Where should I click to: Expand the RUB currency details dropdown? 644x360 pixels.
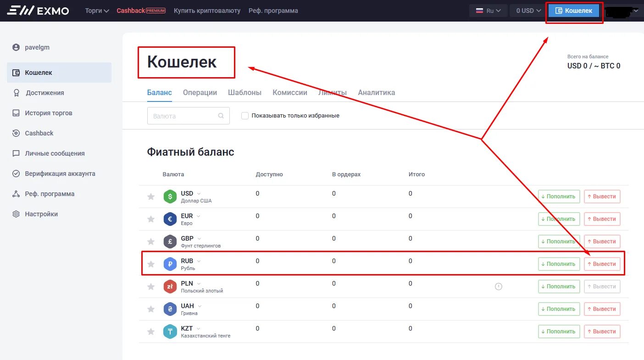point(199,260)
